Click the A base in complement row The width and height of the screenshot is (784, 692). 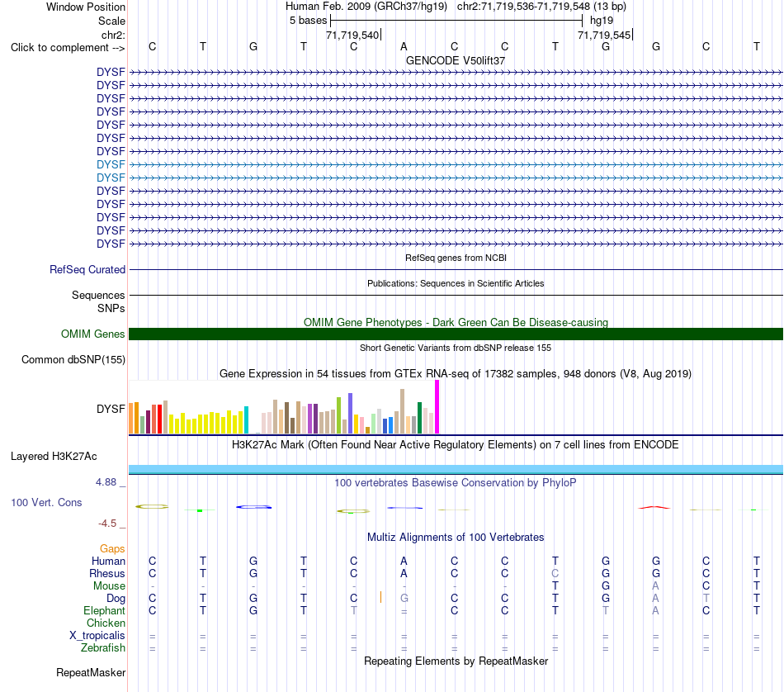pos(404,46)
